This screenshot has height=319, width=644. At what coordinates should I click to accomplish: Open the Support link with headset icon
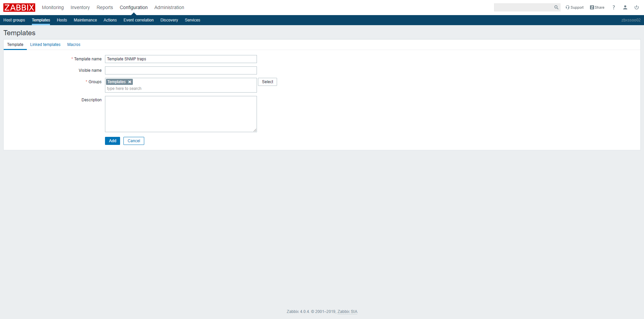pos(574,7)
